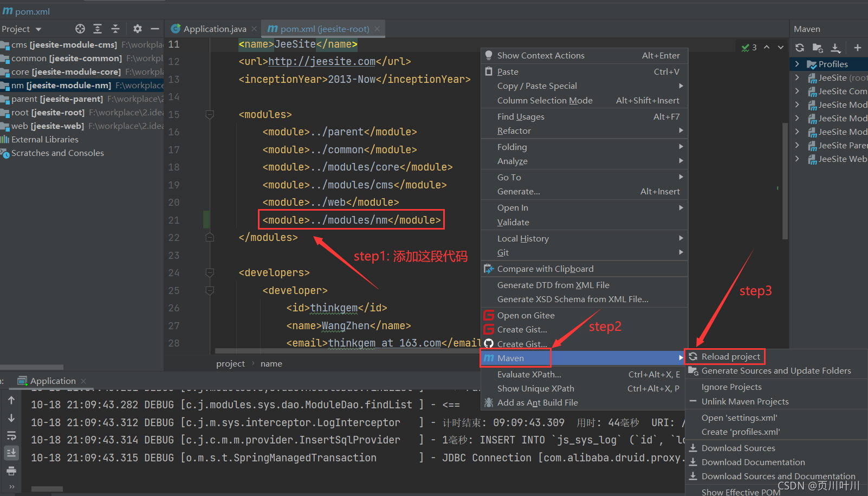Click the lightbulb Show Context Actions entry
The height and width of the screenshot is (496, 868).
point(584,55)
